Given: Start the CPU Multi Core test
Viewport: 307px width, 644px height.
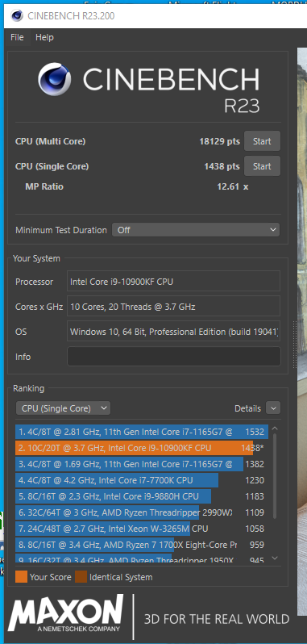Looking at the screenshot, I should 263,141.
